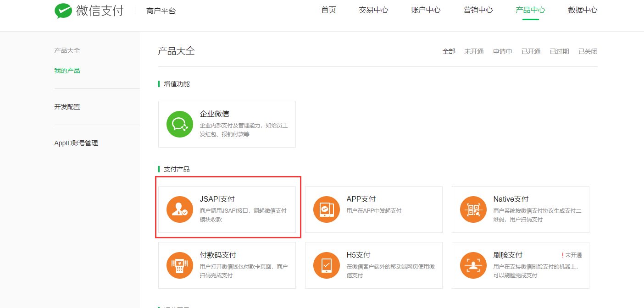Select the JSAPI支付 orange icon
Viewport: 644px width, 308px height.
point(180,209)
